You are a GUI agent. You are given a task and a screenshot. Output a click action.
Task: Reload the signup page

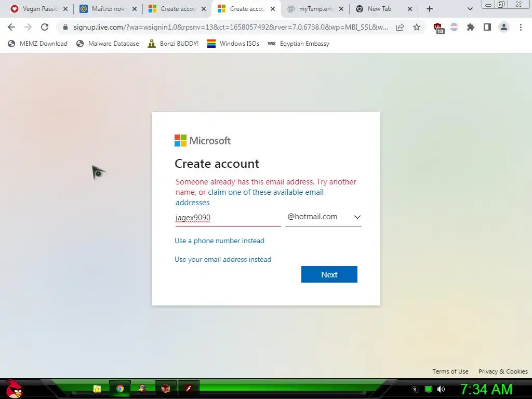45,27
